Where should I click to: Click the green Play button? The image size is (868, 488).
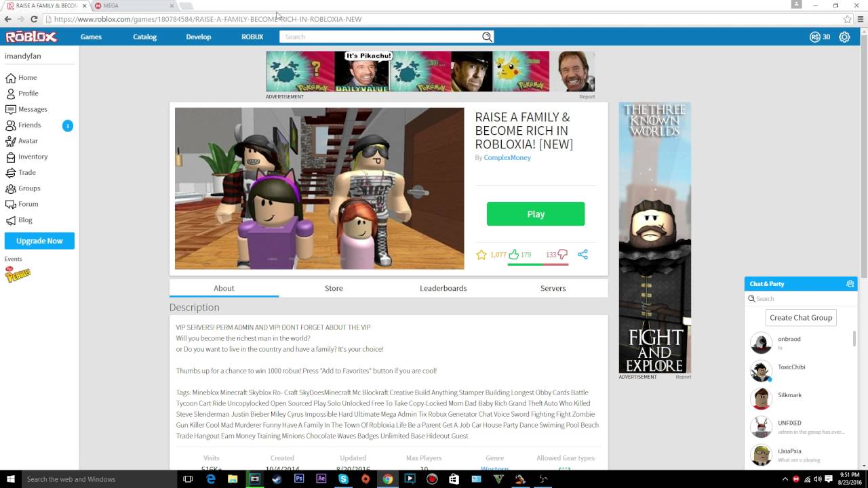tap(536, 213)
